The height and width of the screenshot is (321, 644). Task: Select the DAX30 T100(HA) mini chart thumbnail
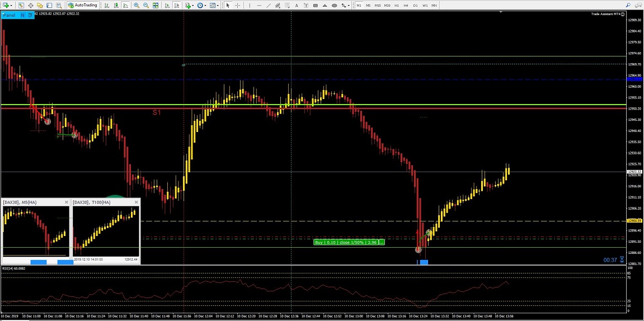coord(106,232)
